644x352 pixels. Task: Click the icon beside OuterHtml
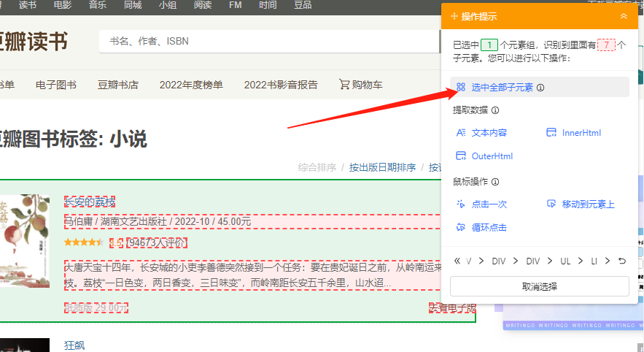coord(461,156)
